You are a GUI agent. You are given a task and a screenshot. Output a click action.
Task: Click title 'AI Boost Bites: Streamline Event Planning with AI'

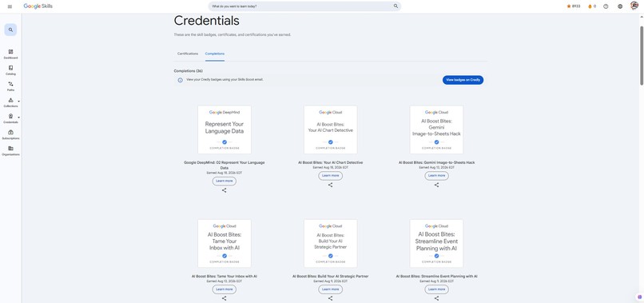coord(436,277)
